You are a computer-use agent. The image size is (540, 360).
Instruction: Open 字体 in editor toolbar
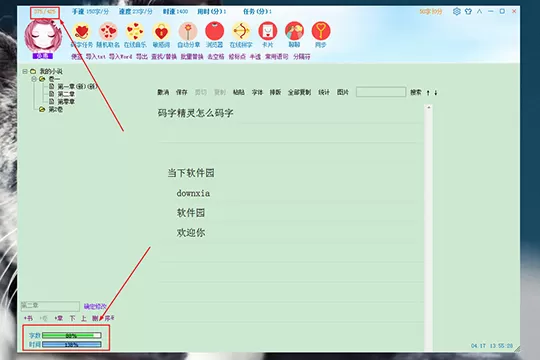coord(257,92)
